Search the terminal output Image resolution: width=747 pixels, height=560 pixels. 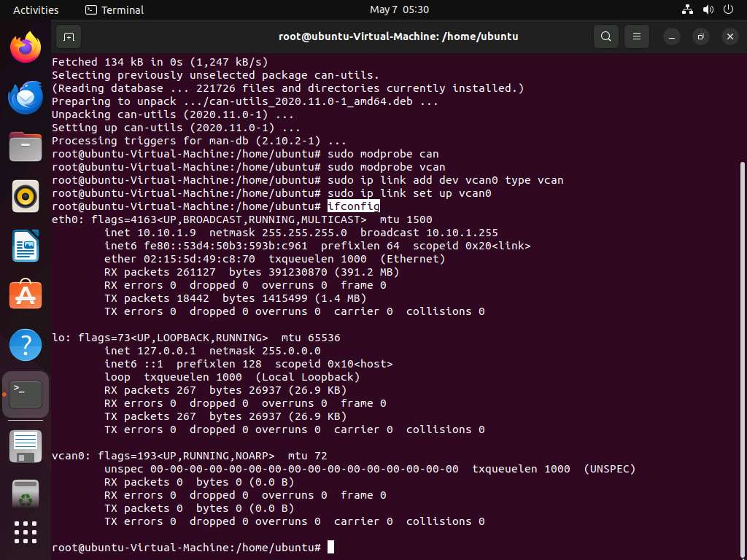(605, 36)
